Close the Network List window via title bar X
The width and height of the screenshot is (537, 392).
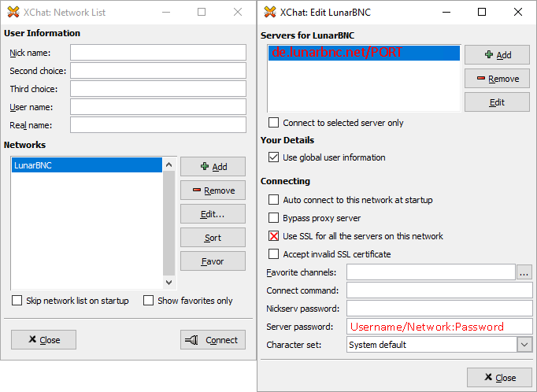pyautogui.click(x=238, y=12)
